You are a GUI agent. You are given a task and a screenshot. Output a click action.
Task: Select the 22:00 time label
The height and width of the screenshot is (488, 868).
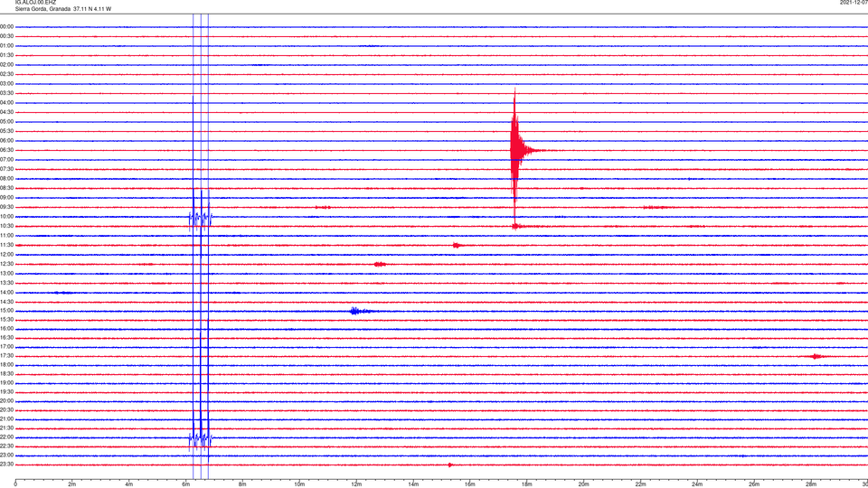7,437
